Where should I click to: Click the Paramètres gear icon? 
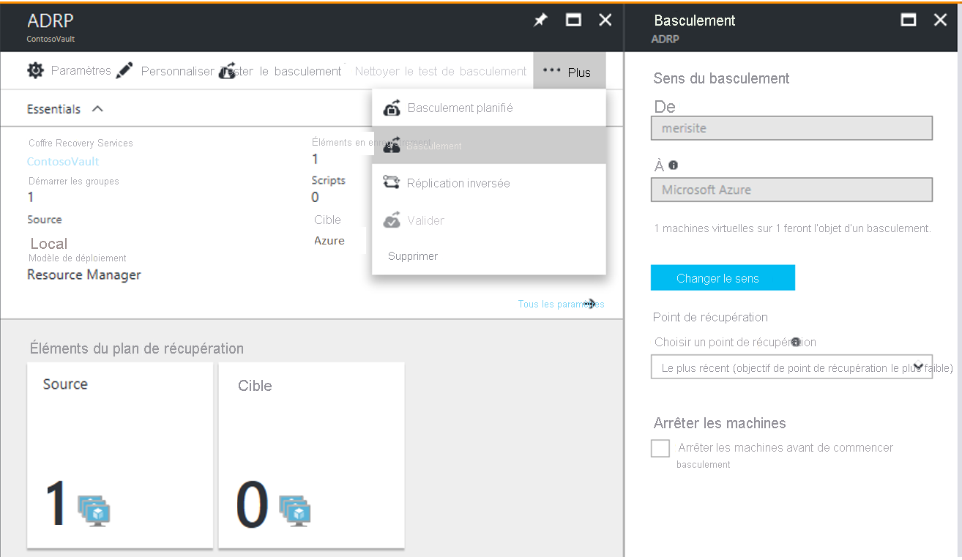[35, 70]
